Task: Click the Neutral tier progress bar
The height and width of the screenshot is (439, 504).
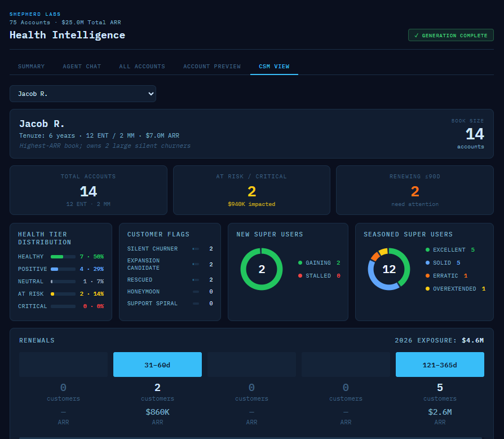Action: point(63,282)
